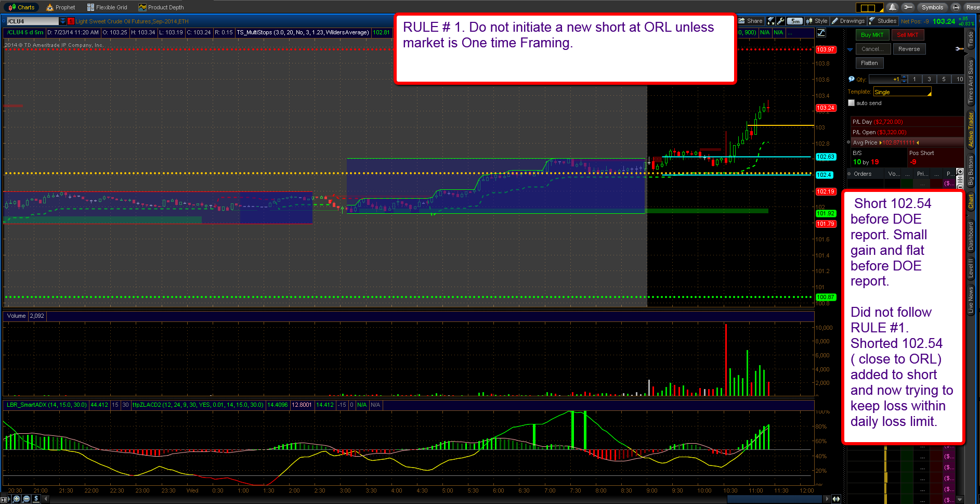Click the expand arrows icon near time axis end
This screenshot has height=504, width=980.
[836, 499]
